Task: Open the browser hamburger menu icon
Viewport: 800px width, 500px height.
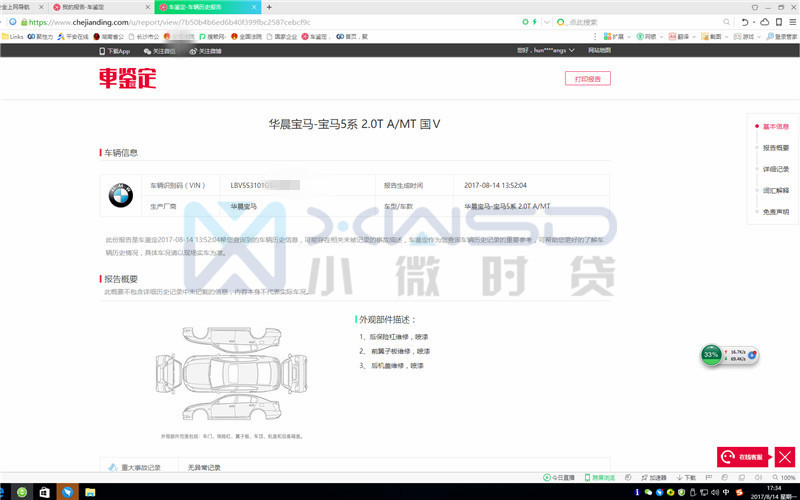Action: click(x=791, y=21)
